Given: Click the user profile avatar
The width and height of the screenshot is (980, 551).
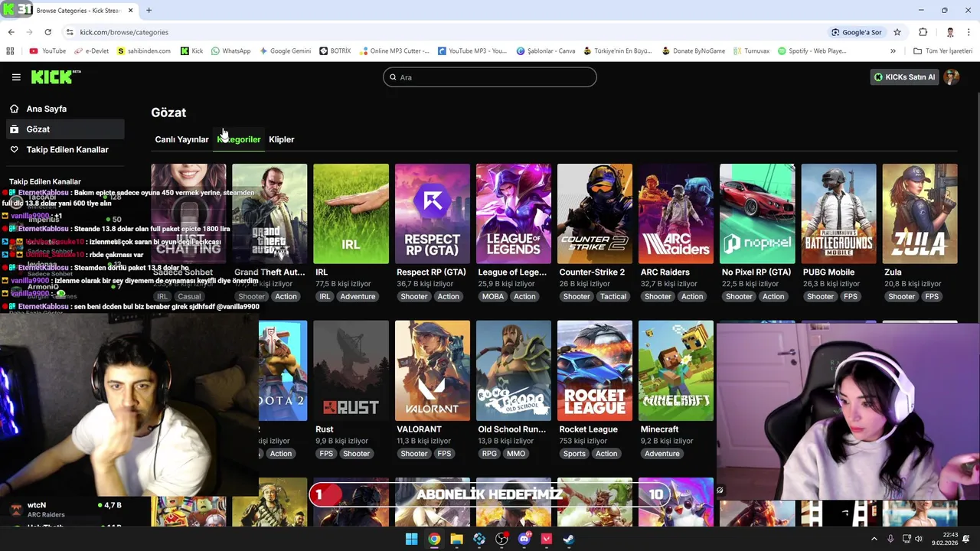Looking at the screenshot, I should click(951, 77).
